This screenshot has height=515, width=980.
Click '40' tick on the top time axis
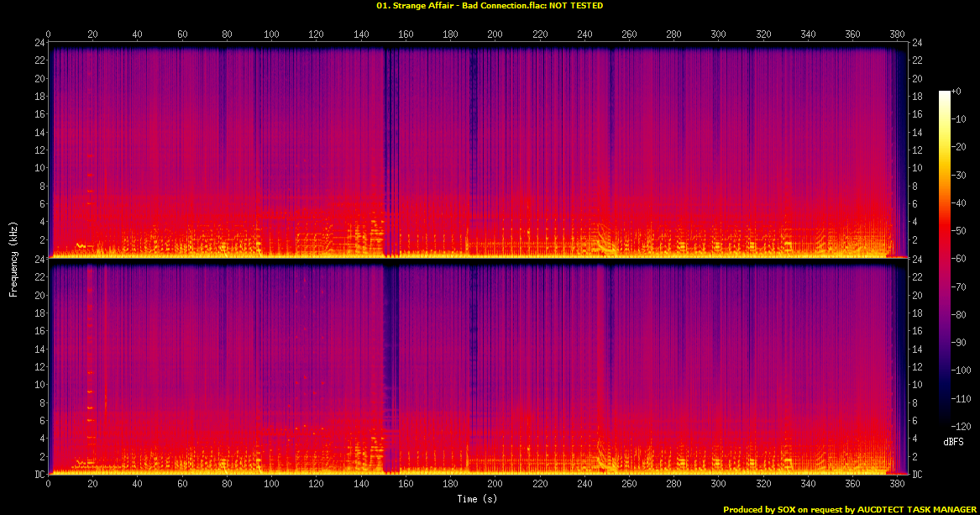click(x=138, y=34)
